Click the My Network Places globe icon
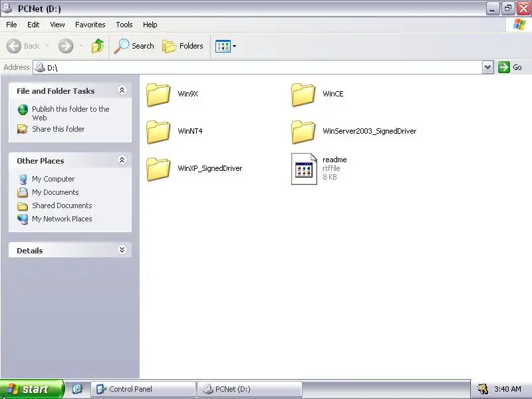532x399 pixels. [23, 219]
